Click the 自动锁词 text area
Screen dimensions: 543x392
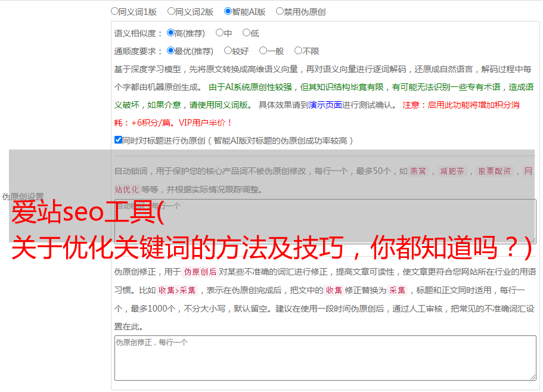tap(325, 222)
